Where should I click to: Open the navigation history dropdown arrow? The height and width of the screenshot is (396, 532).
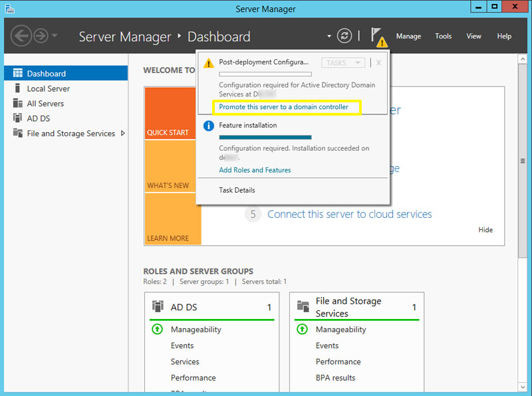coord(55,35)
